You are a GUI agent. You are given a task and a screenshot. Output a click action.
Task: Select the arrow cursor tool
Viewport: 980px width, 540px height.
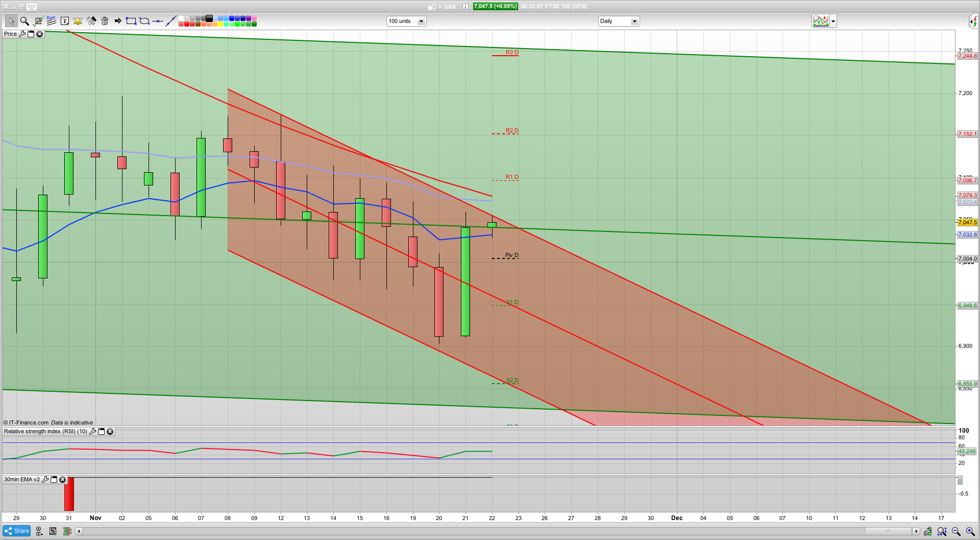(x=11, y=21)
